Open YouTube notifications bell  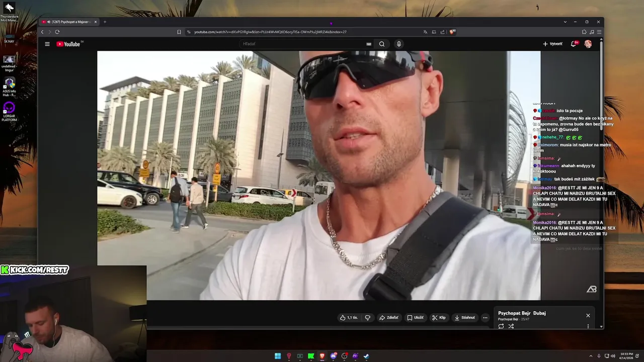tap(574, 44)
